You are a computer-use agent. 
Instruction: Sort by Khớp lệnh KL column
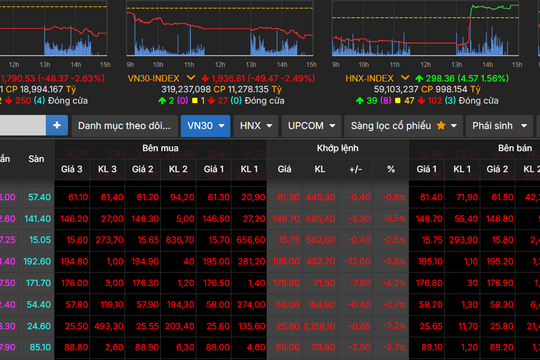point(320,169)
